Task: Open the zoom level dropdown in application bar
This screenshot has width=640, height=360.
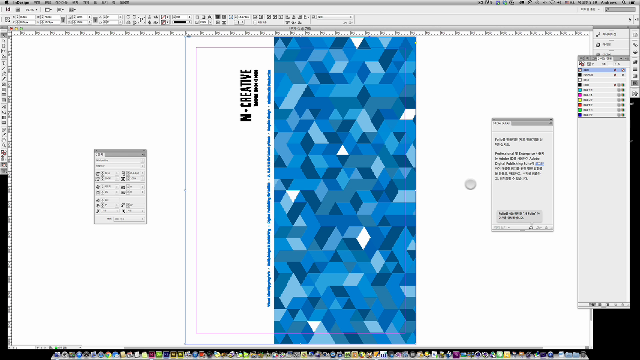Action: (x=32, y=9)
